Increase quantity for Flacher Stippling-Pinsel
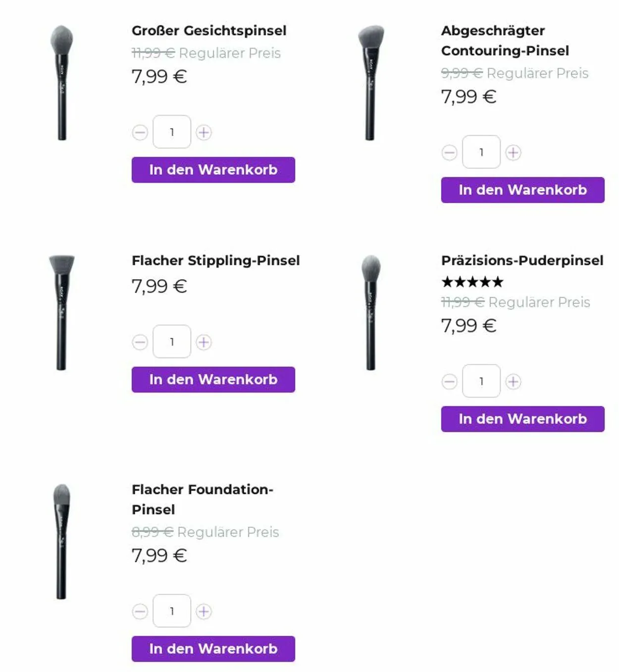 point(204,342)
